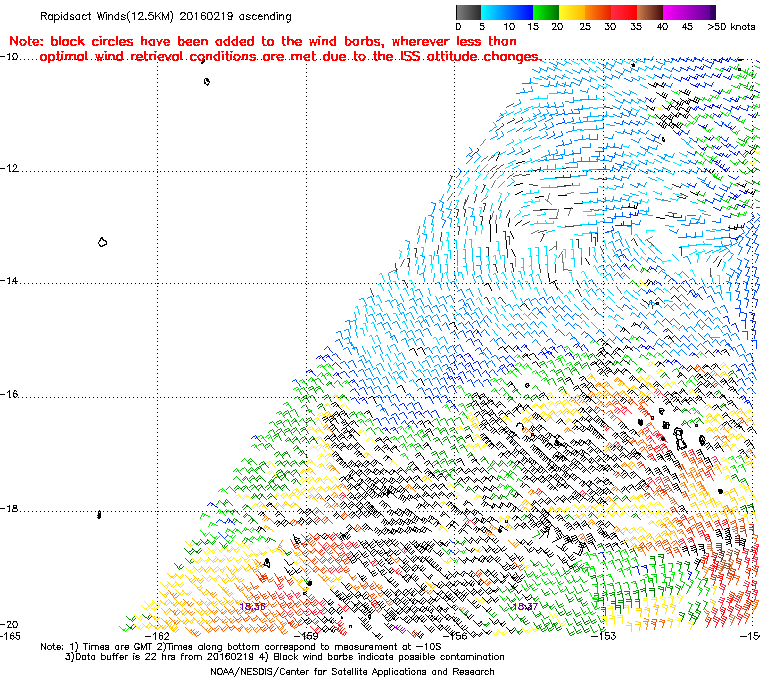The image size is (760, 688).
Task: Click the -153 longitude axis label
Action: pos(603,636)
